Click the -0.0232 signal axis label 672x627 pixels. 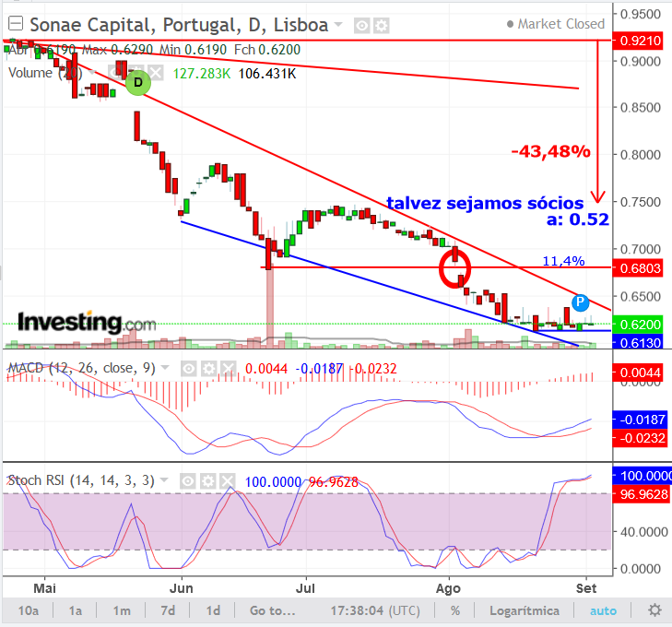640,438
